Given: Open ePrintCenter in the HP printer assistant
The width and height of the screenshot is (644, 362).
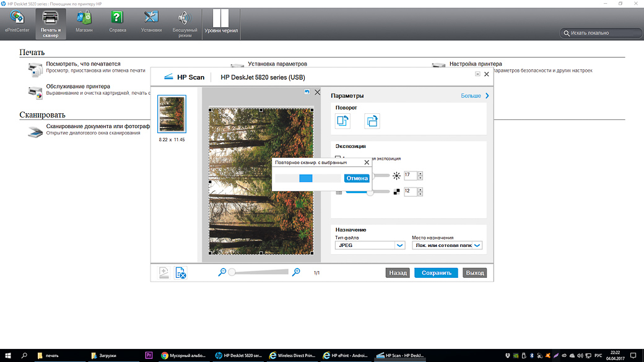Looking at the screenshot, I should pos(17,22).
